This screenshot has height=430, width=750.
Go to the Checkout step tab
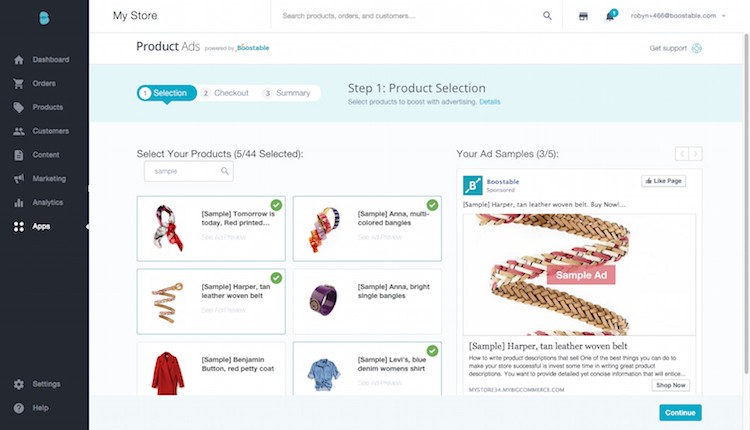pos(225,93)
